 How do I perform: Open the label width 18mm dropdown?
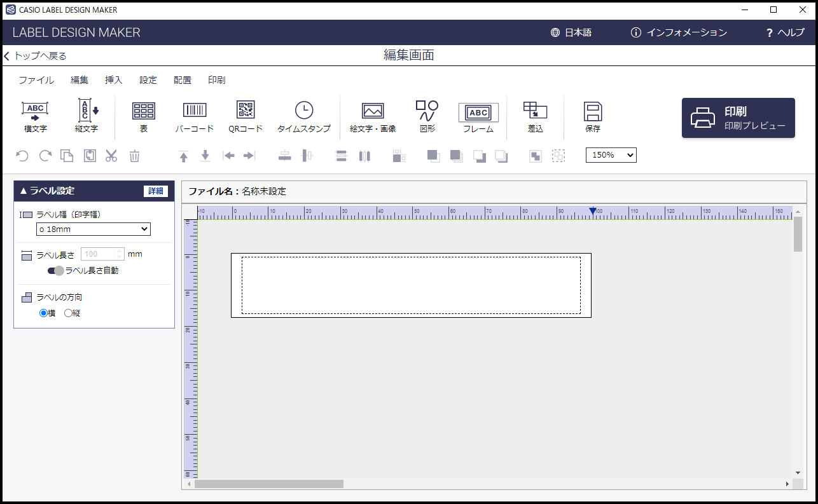click(x=94, y=229)
